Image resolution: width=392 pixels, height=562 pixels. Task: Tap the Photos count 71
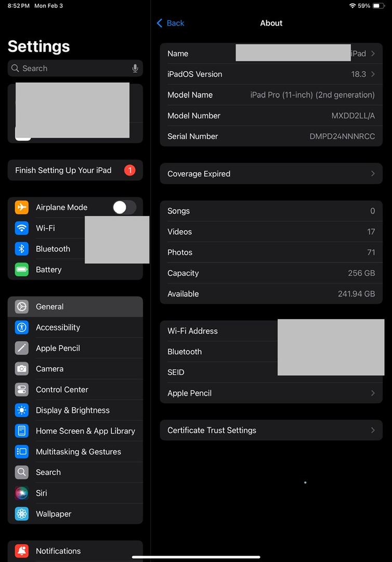pos(371,252)
